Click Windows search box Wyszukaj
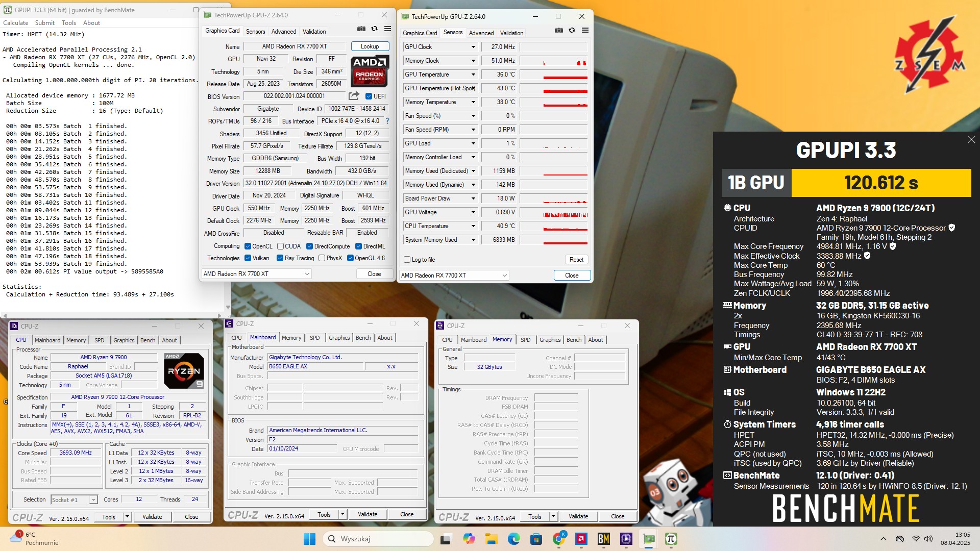Screen dimensions: 980x551 pos(378,539)
